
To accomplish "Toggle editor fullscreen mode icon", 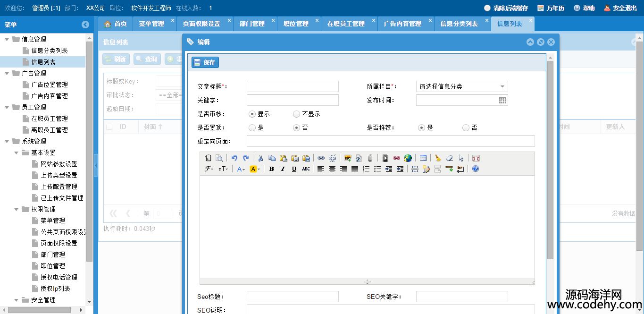I will pos(476,158).
